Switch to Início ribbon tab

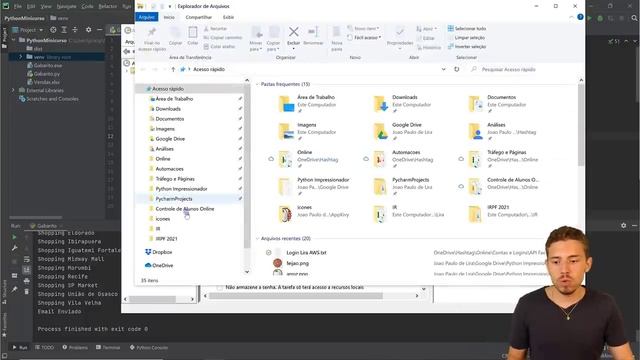[x=169, y=17]
